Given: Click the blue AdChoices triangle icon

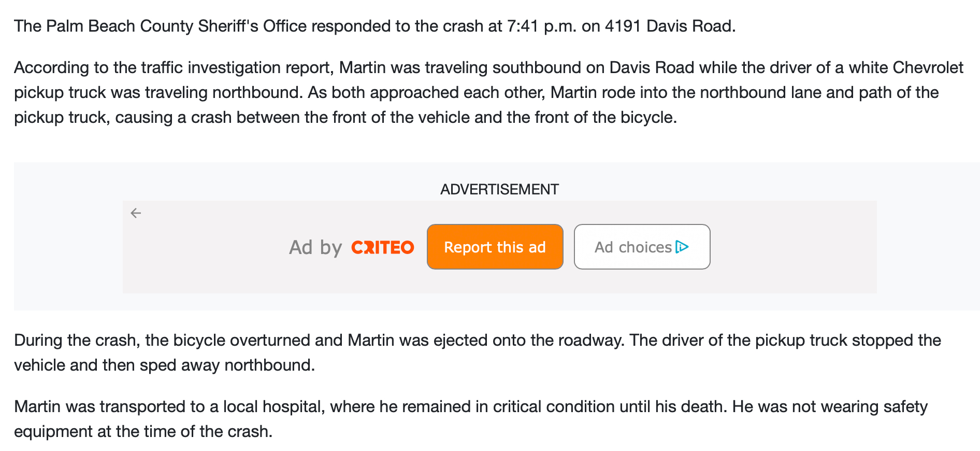Looking at the screenshot, I should (682, 247).
